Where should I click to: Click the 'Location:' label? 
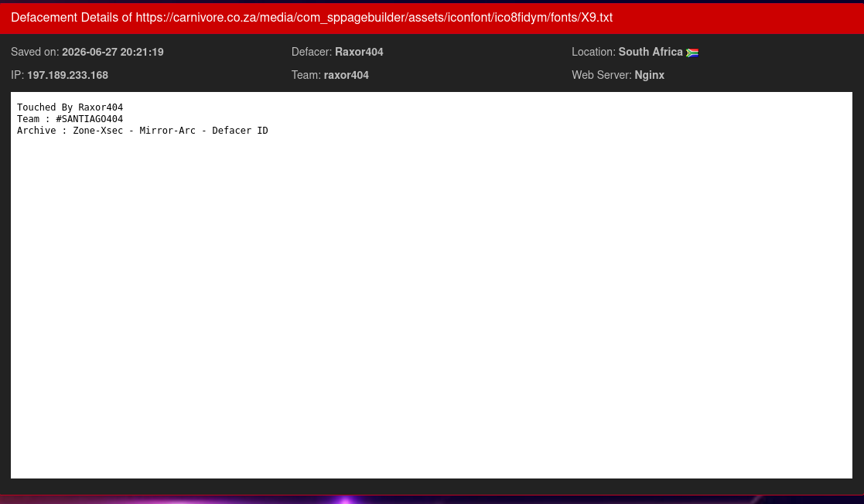click(593, 52)
